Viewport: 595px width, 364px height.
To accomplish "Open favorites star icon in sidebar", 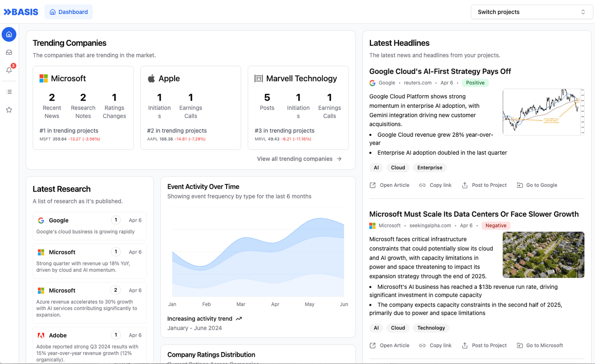I will click(x=9, y=110).
